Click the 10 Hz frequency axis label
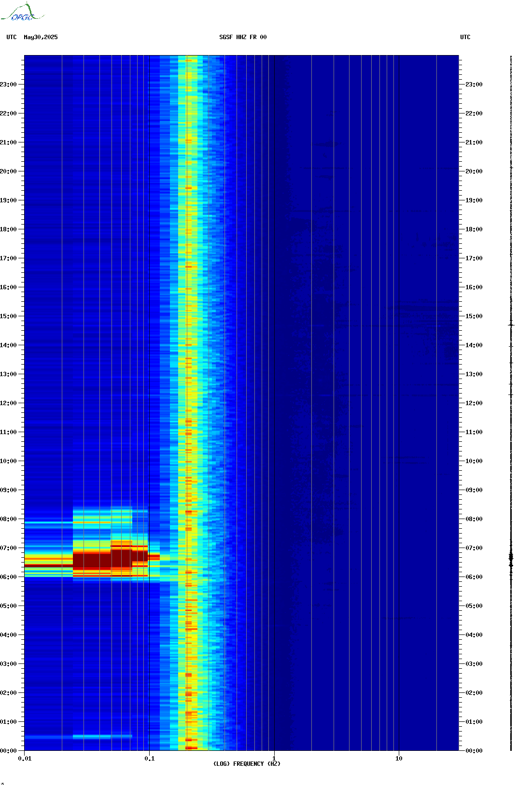This screenshot has height=789, width=532. tap(399, 759)
